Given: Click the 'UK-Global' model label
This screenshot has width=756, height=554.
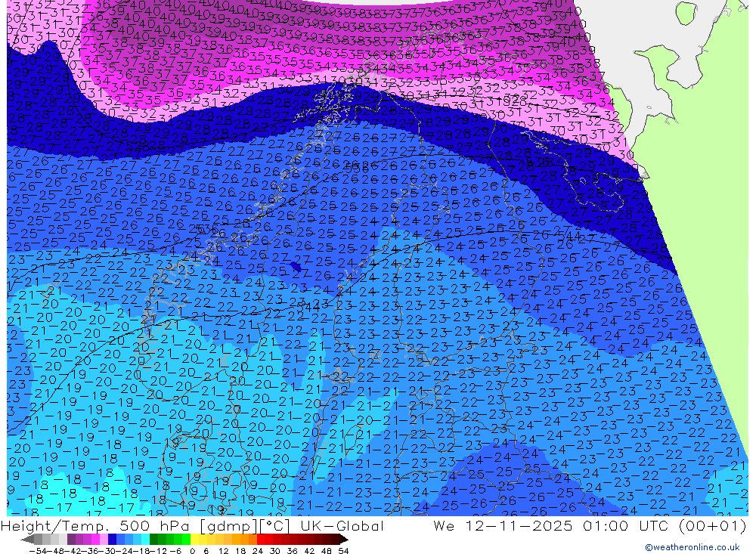Looking at the screenshot, I should (342, 525).
